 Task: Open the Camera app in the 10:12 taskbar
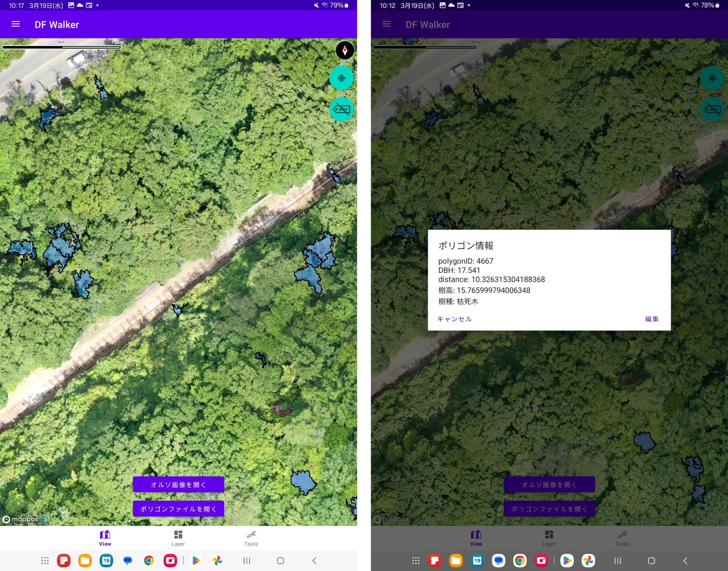[x=541, y=560]
